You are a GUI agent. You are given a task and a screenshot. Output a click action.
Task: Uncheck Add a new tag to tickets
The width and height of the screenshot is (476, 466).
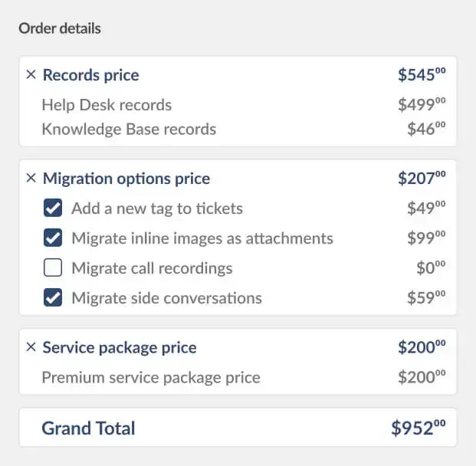[53, 208]
